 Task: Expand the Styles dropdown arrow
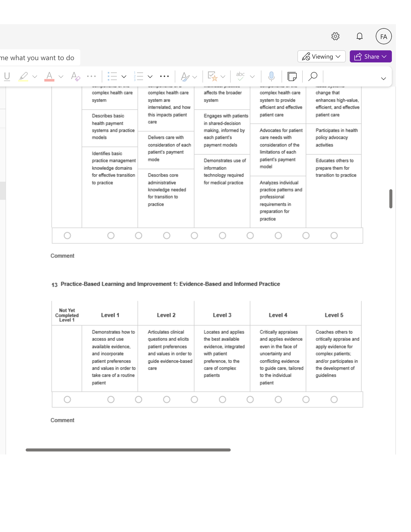click(x=195, y=77)
